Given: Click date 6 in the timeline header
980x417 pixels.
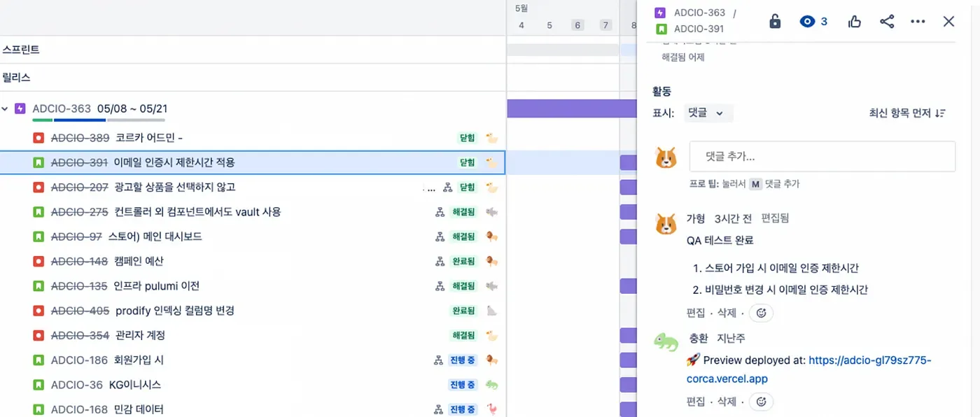Looking at the screenshot, I should [577, 25].
